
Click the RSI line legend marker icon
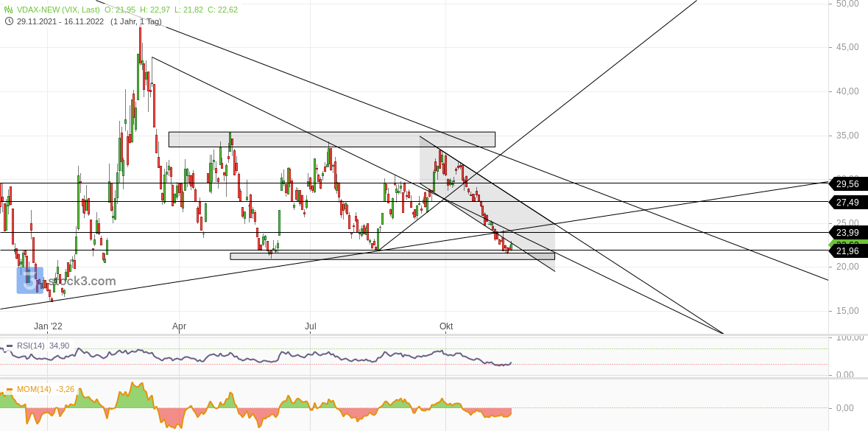point(9,346)
